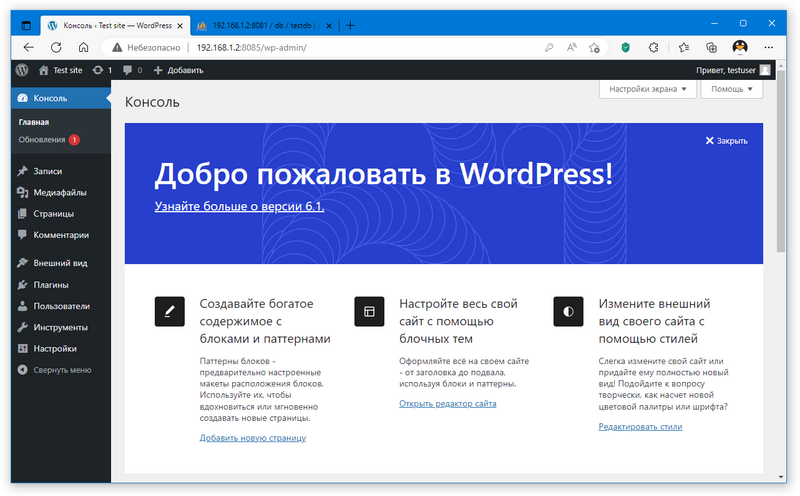Click the password key icon in address bar
Screen dimensions: 800x496
point(549,47)
